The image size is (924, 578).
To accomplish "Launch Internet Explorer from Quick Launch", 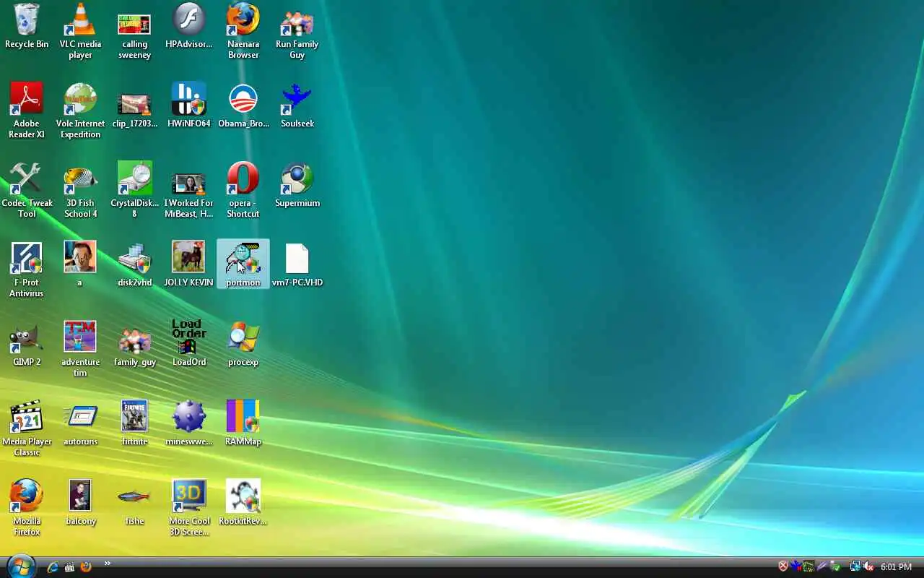I will (53, 567).
